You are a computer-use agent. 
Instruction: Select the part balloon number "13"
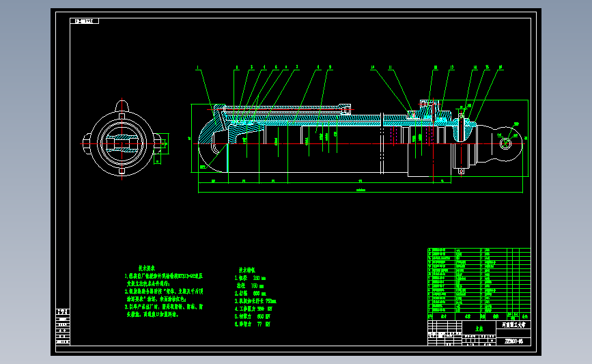point(451,67)
